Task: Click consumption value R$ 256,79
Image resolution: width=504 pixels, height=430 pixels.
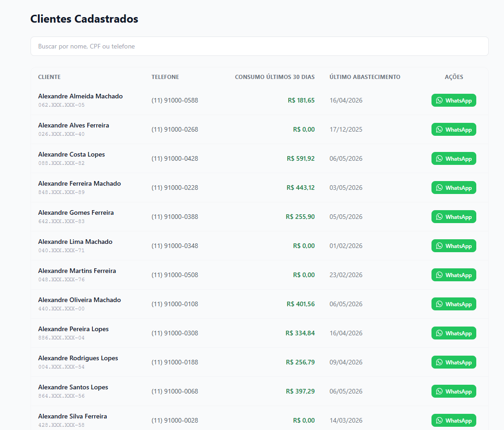Action: [x=300, y=362]
